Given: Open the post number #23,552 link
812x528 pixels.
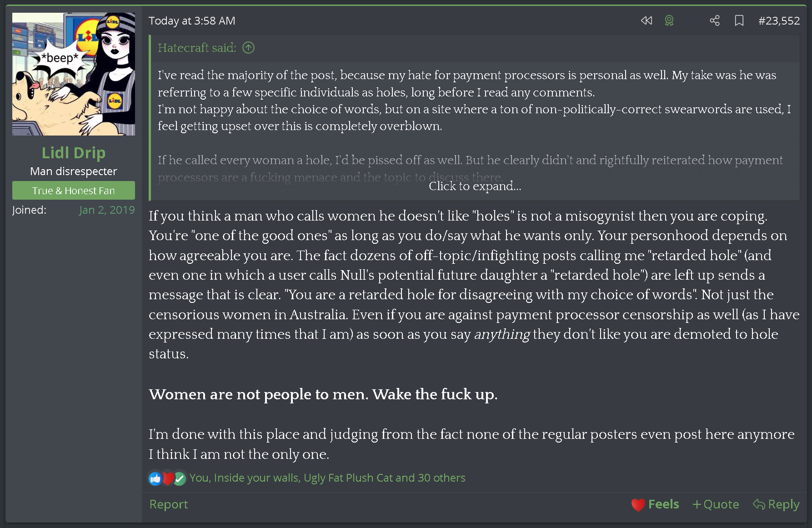Looking at the screenshot, I should 779,20.
